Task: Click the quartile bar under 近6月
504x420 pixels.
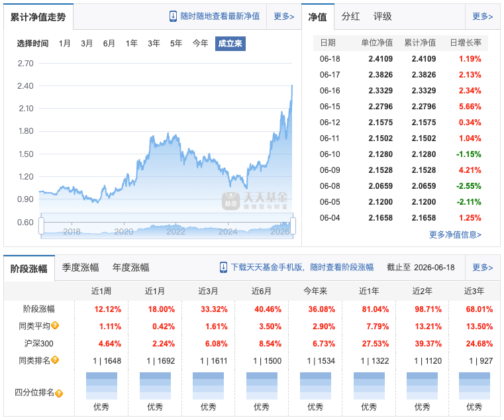Action: [262, 386]
